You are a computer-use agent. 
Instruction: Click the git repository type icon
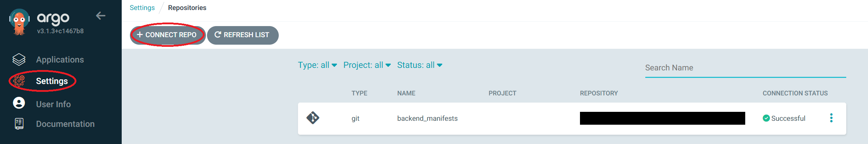[313, 118]
